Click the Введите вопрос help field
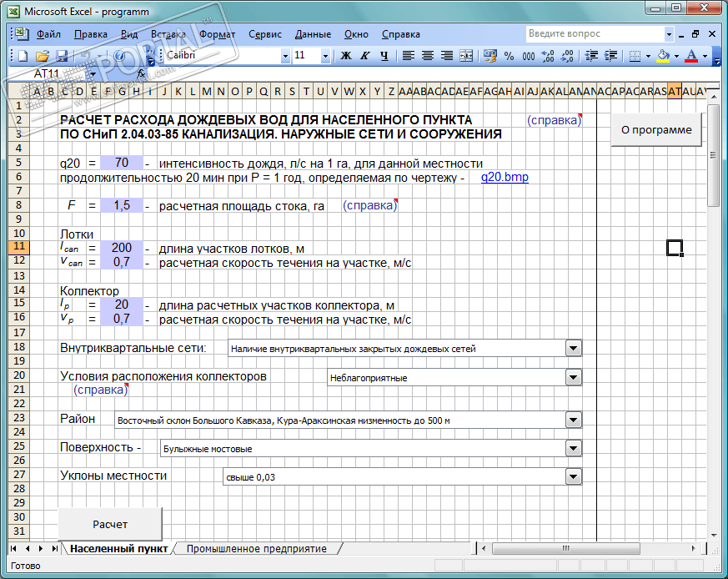The image size is (728, 579). 595,33
